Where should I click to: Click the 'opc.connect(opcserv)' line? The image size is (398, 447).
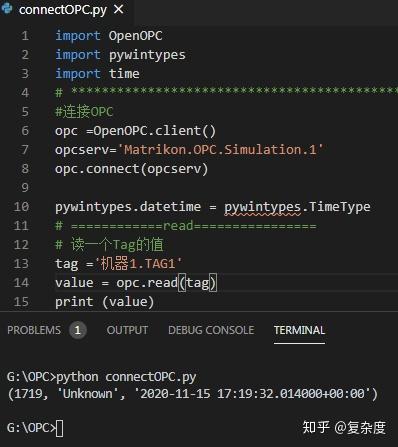pyautogui.click(x=132, y=169)
